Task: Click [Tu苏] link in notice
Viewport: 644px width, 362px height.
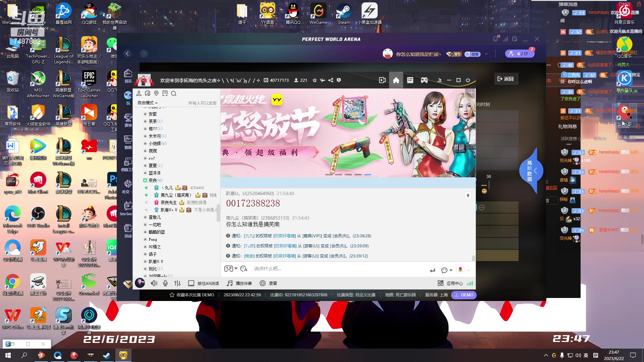Action: click(249, 246)
